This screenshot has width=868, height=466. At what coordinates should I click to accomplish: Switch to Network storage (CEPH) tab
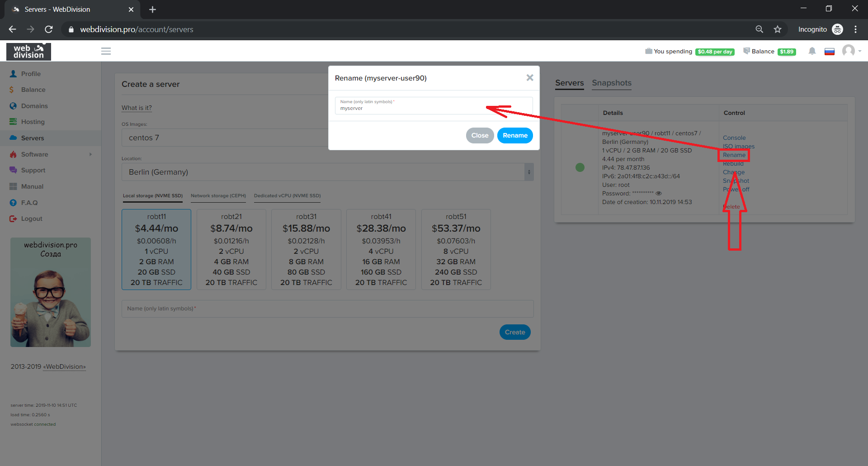pyautogui.click(x=218, y=196)
